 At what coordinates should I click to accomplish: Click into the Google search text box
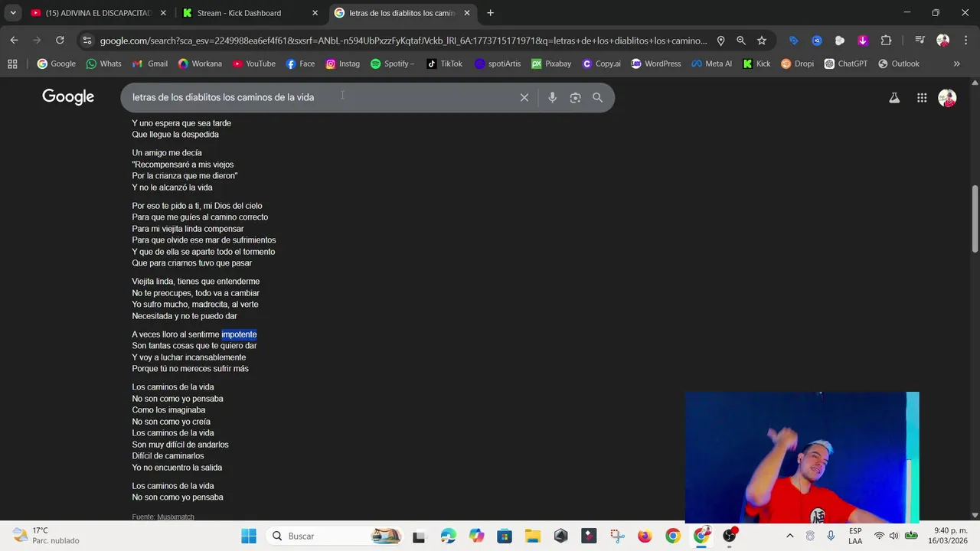322,97
